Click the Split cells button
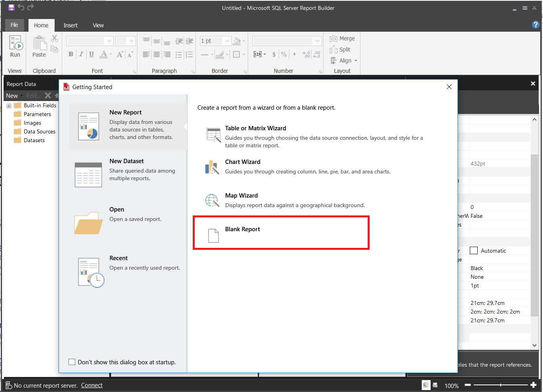Viewport: 543px width, 392px height. coord(340,49)
